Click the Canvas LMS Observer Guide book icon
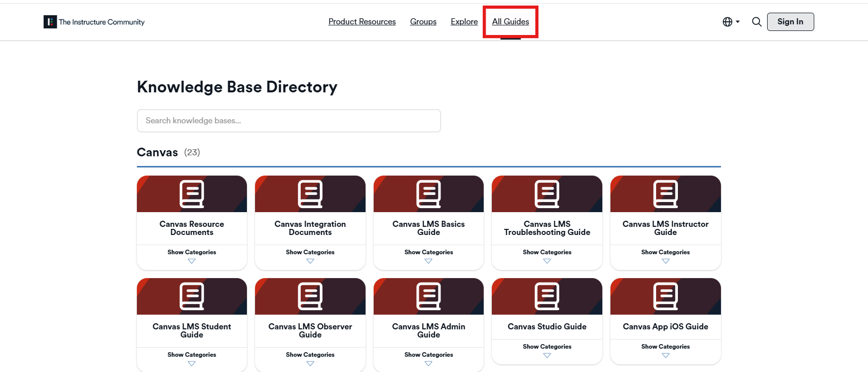This screenshot has width=868, height=372. (310, 296)
